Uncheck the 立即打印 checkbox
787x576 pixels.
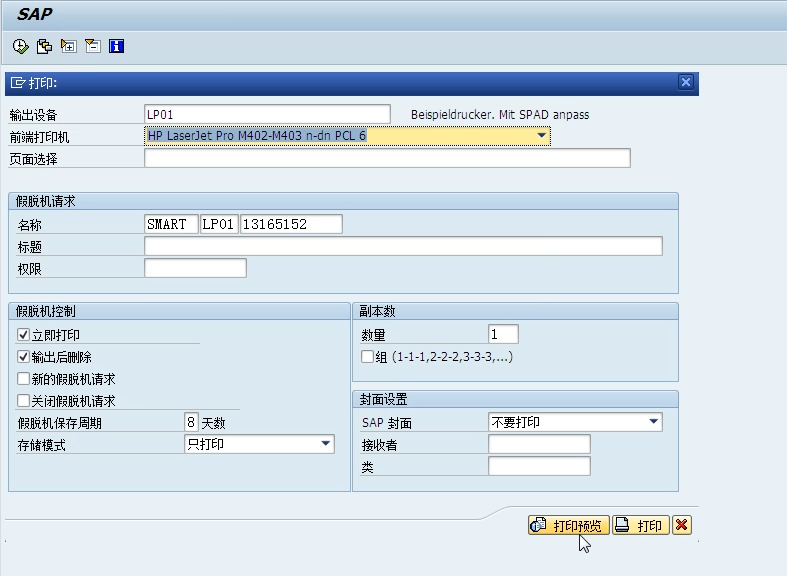tap(24, 335)
